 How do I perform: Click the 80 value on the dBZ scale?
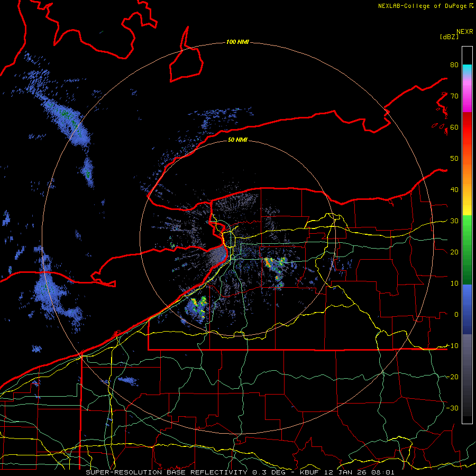click(x=454, y=65)
